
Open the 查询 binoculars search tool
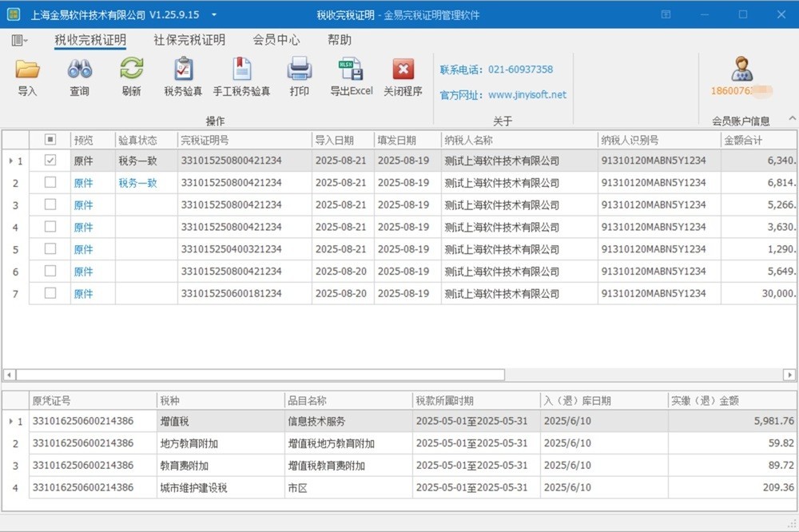[79, 70]
